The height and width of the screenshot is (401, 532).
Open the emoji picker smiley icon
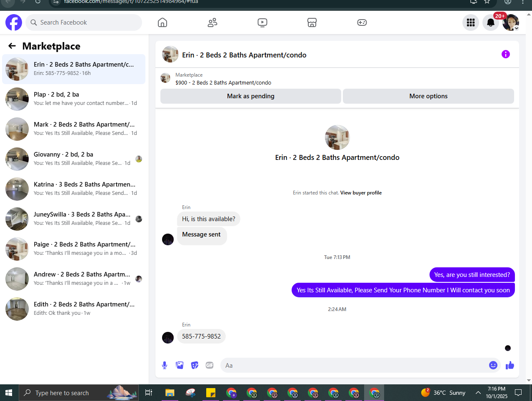[493, 365]
